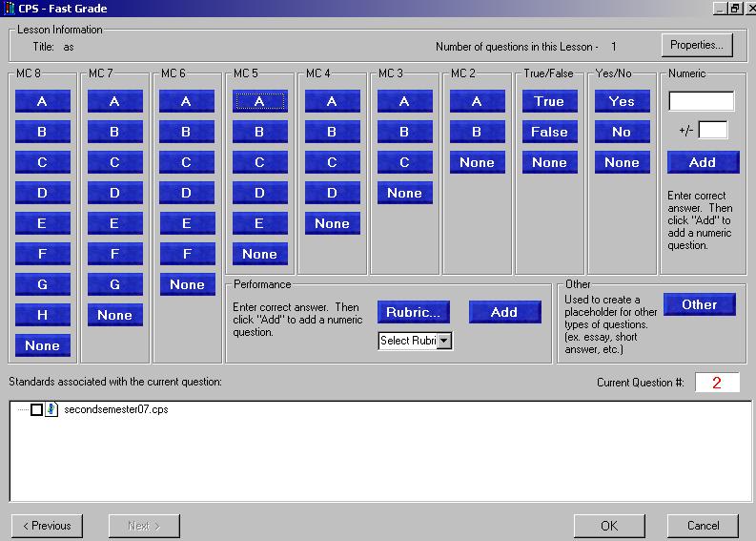
Task: Choose answer F in MC 6 column
Action: 187,254
